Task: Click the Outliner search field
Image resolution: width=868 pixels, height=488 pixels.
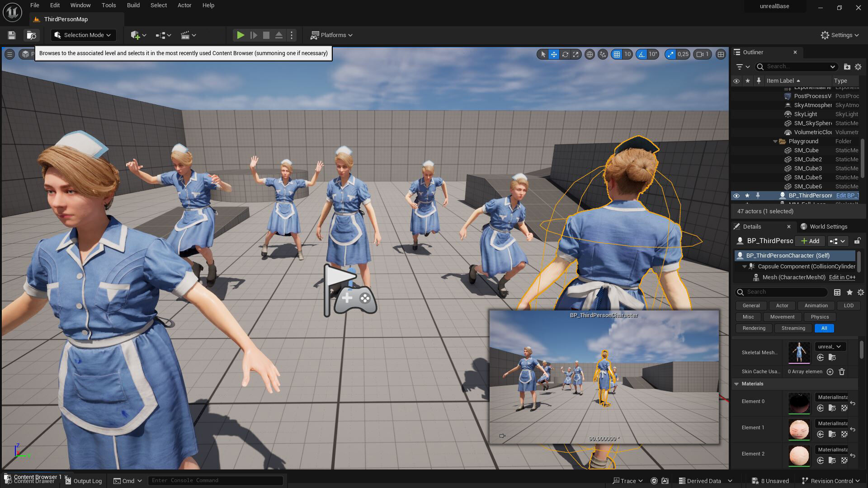Action: (x=796, y=66)
